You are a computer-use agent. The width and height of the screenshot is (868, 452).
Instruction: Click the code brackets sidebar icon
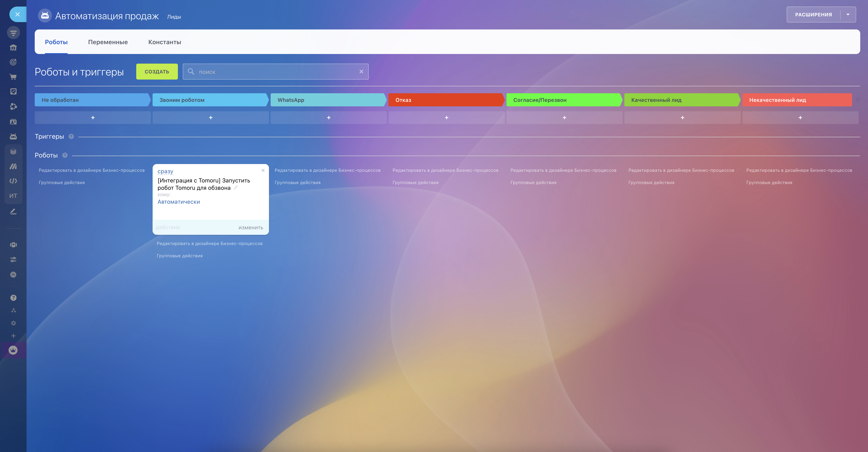pos(13,181)
